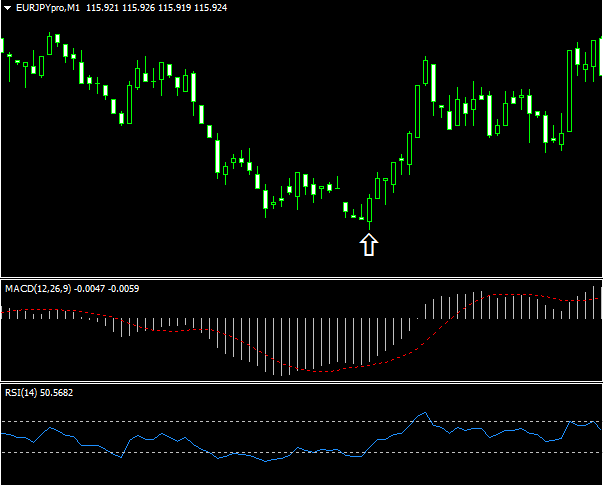Click the highest RSI peak
The height and width of the screenshot is (485, 603).
click(424, 412)
